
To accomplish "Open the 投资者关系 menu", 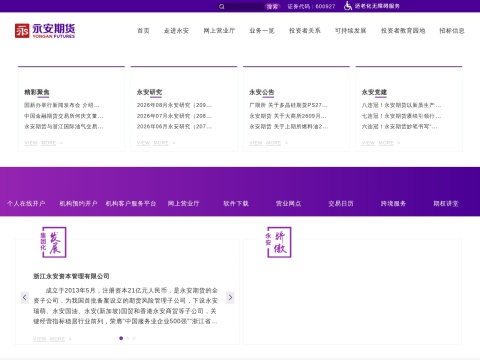I will pyautogui.click(x=305, y=31).
